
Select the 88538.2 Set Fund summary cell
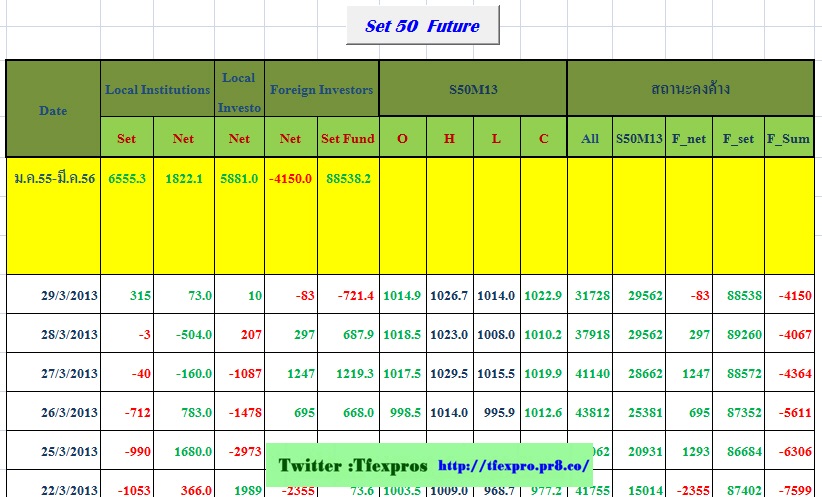tap(347, 178)
